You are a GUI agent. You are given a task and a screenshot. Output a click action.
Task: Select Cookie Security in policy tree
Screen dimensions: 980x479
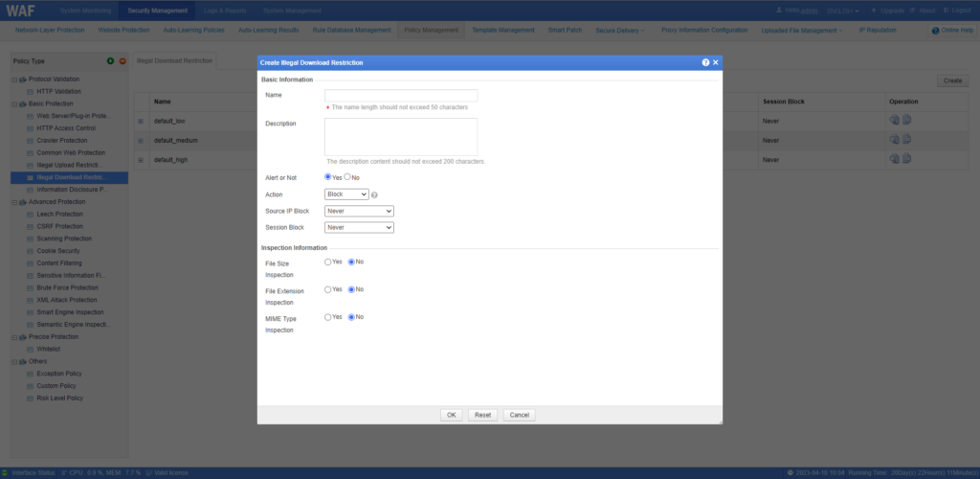(58, 251)
